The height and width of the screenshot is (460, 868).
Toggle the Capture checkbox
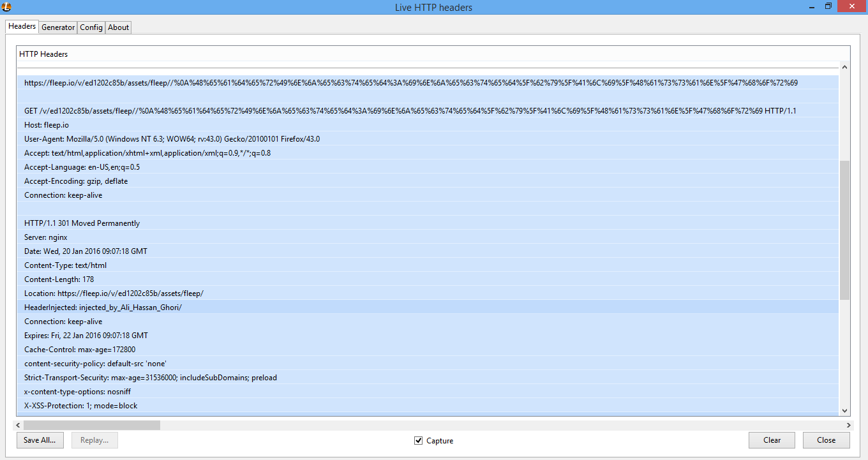point(419,440)
